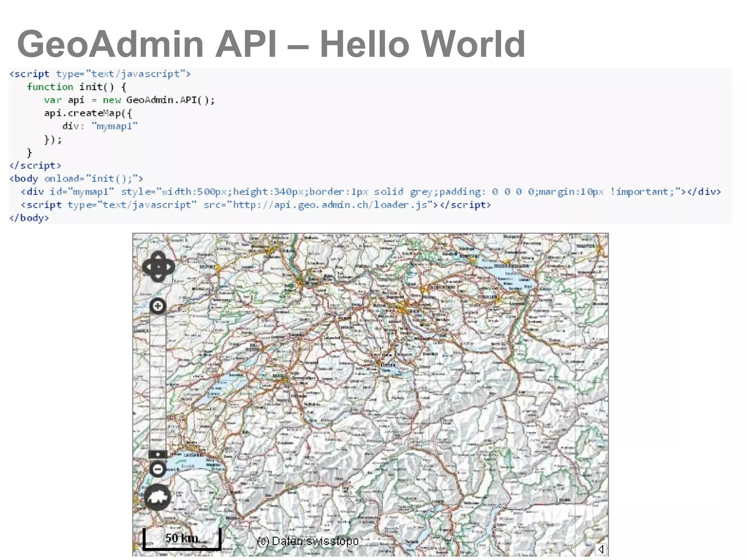Click the zoom bar track above the handle
Viewport: 747px width, 560px height.
[x=158, y=382]
